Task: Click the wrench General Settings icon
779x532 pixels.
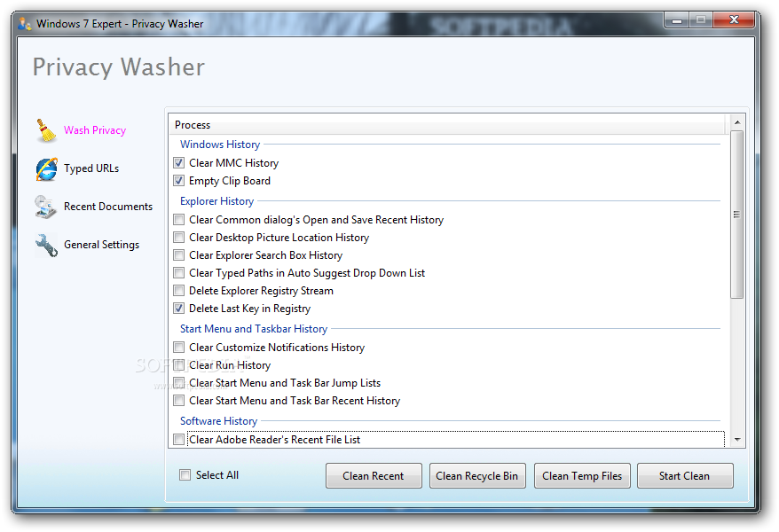Action: tap(46, 245)
